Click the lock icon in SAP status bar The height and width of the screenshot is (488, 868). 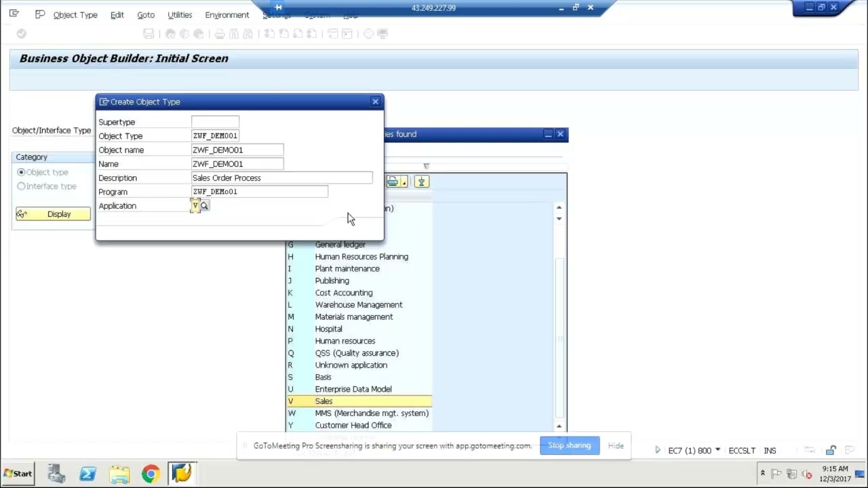(x=831, y=451)
